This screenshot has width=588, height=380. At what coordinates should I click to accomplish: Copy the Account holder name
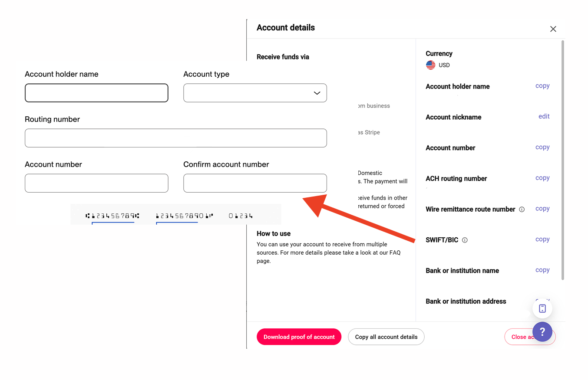(x=542, y=86)
